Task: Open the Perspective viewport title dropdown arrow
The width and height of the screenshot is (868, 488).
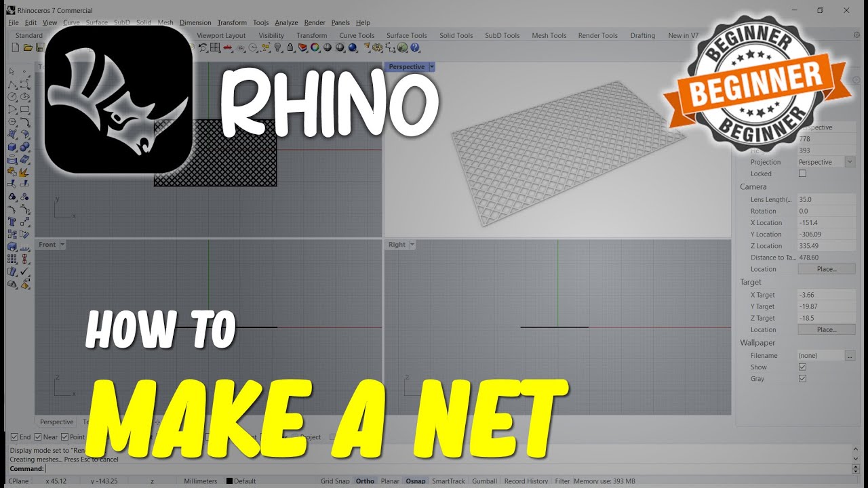Action: (x=431, y=66)
